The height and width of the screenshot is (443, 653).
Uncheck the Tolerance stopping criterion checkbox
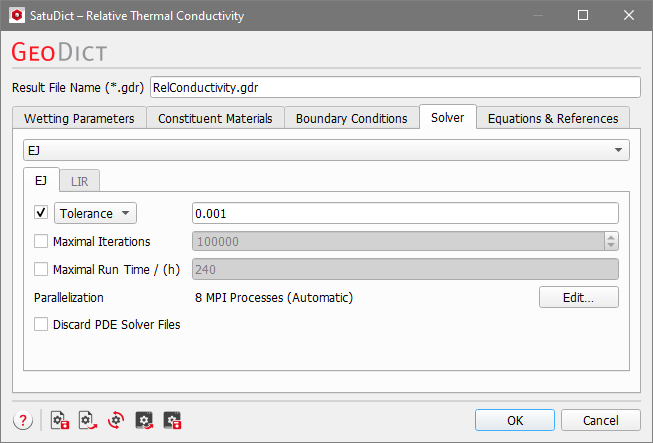click(41, 213)
